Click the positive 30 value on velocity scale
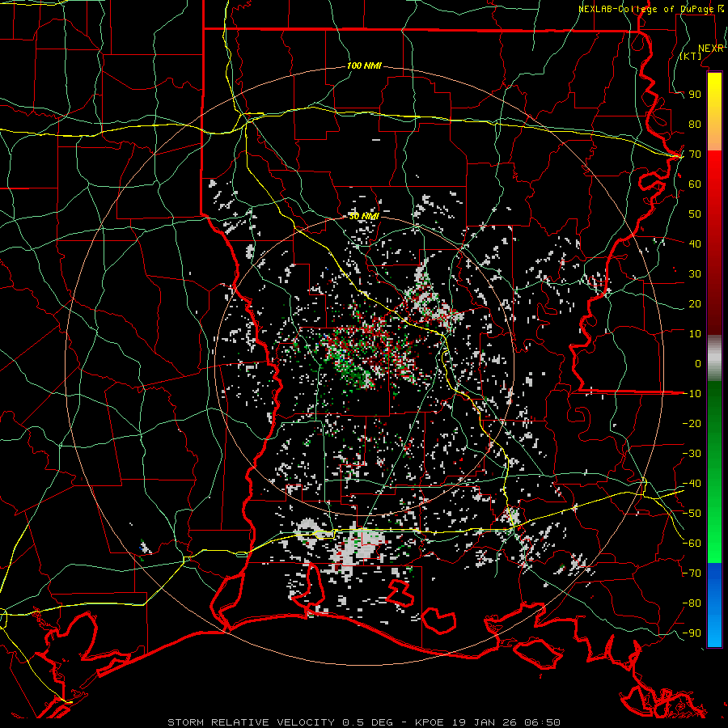Screen dimensions: 728x728 pos(695,274)
